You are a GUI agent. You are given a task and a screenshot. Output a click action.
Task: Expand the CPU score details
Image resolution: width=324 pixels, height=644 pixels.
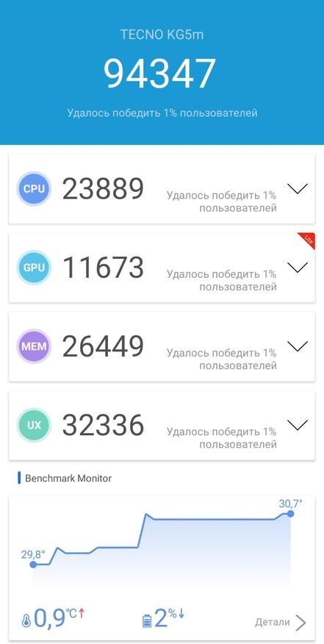298,189
